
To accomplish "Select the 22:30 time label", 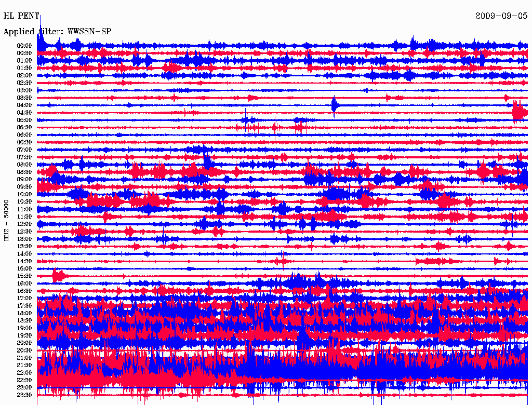I will click(x=24, y=380).
